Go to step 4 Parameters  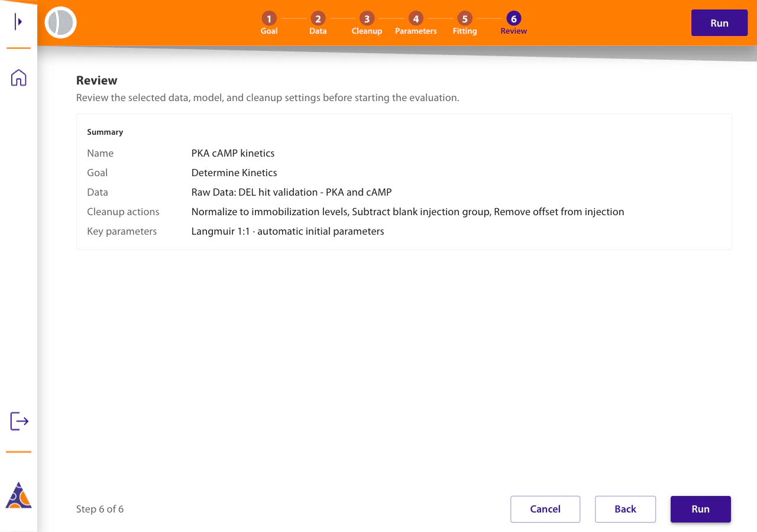point(416,24)
